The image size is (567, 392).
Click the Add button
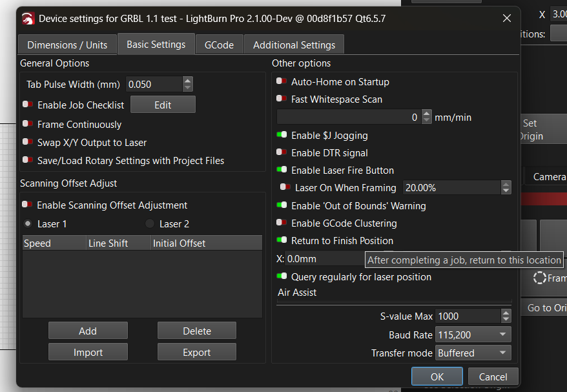point(88,331)
